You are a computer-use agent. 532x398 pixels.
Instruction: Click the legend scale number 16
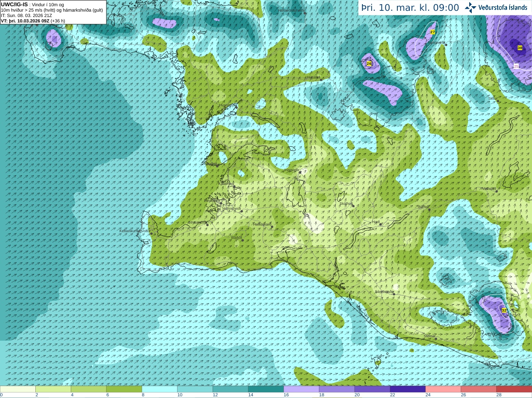[286, 395]
